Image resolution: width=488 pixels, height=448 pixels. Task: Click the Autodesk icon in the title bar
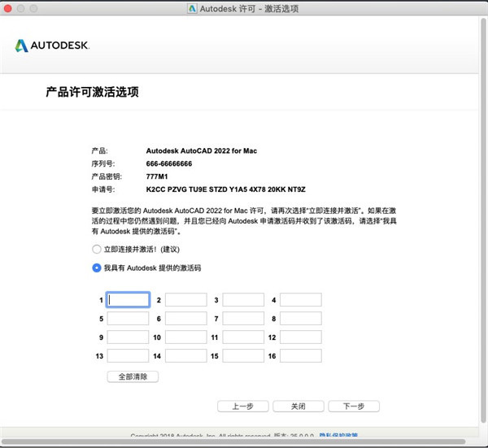point(192,8)
